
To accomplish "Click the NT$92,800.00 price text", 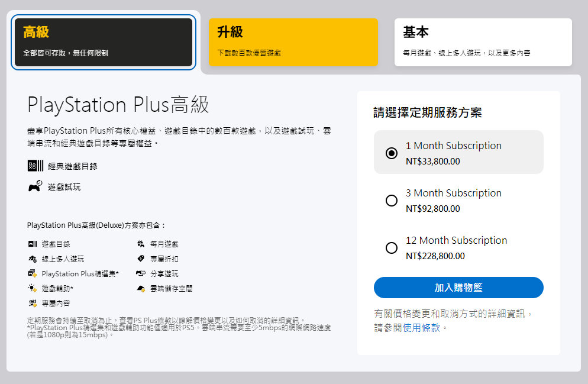I will pos(433,208).
